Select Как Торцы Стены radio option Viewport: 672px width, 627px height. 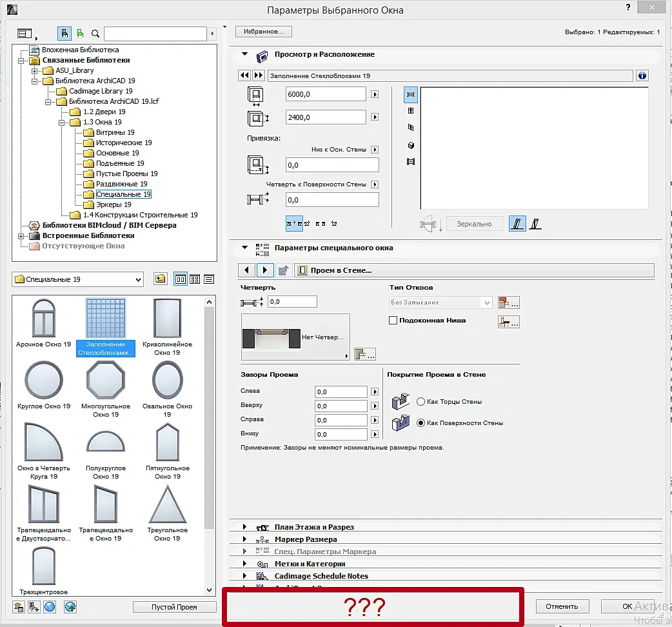(421, 402)
